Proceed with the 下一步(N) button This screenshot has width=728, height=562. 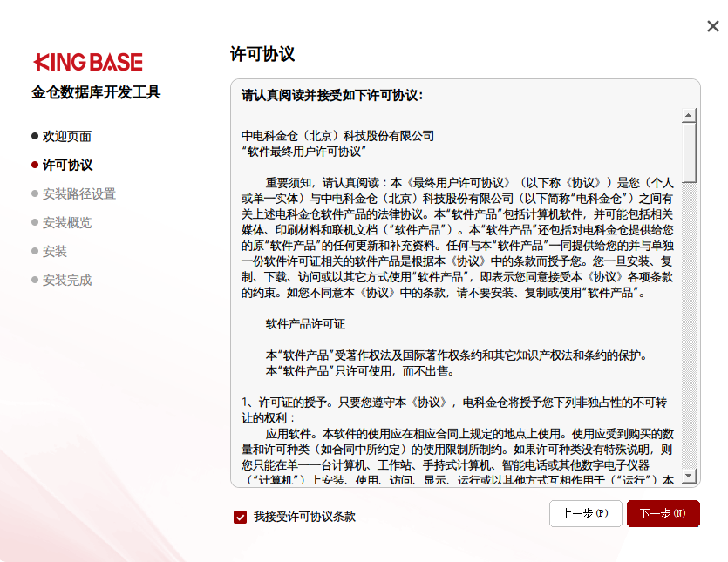tap(663, 514)
